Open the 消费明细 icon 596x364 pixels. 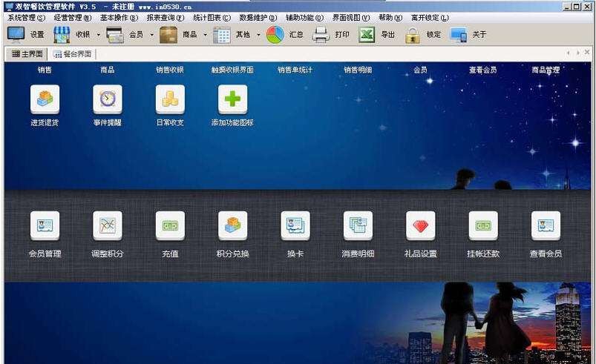coord(358,225)
